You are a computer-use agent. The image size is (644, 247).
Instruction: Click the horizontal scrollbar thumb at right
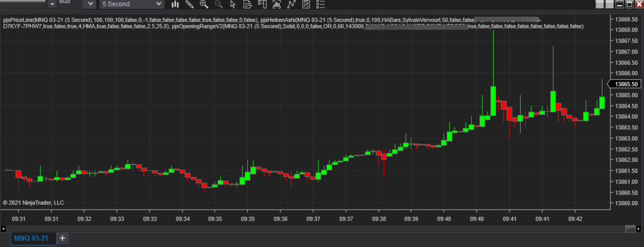point(630,229)
